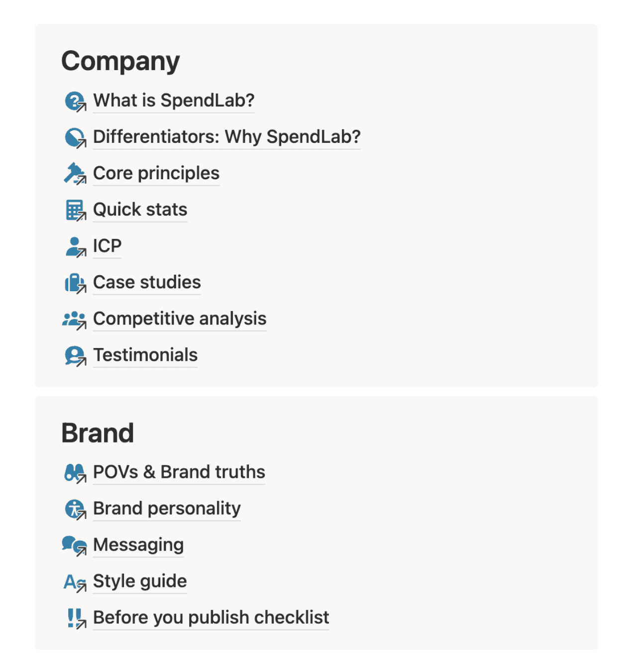Viewport: 637px width, 672px height.
Task: Open the Testimonials page link
Action: 145,355
